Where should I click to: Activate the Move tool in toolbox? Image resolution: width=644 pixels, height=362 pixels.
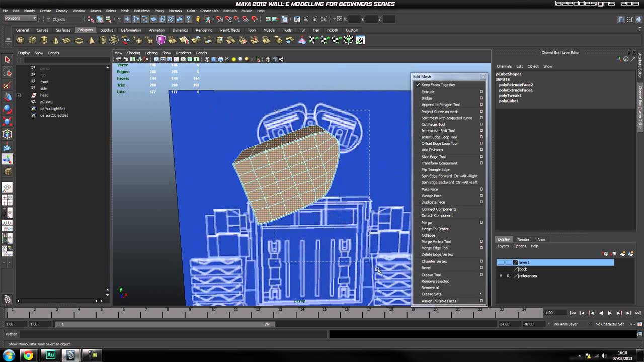point(8,97)
